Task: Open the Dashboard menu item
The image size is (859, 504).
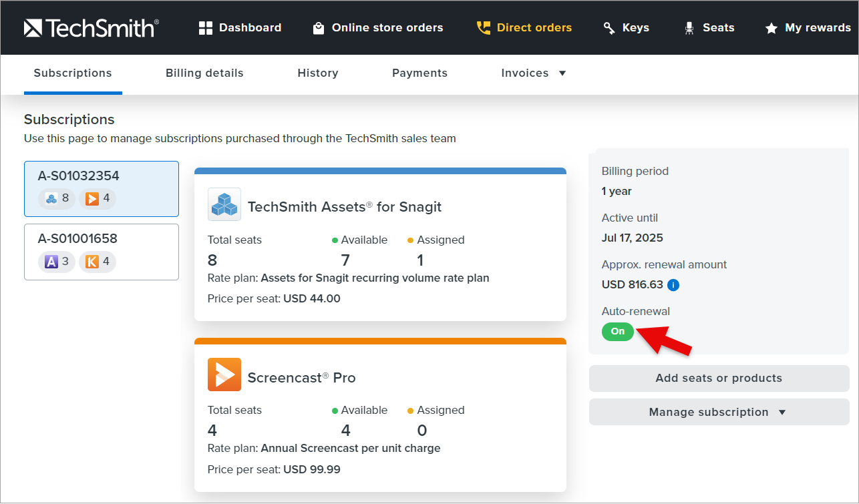Action: pyautogui.click(x=240, y=28)
